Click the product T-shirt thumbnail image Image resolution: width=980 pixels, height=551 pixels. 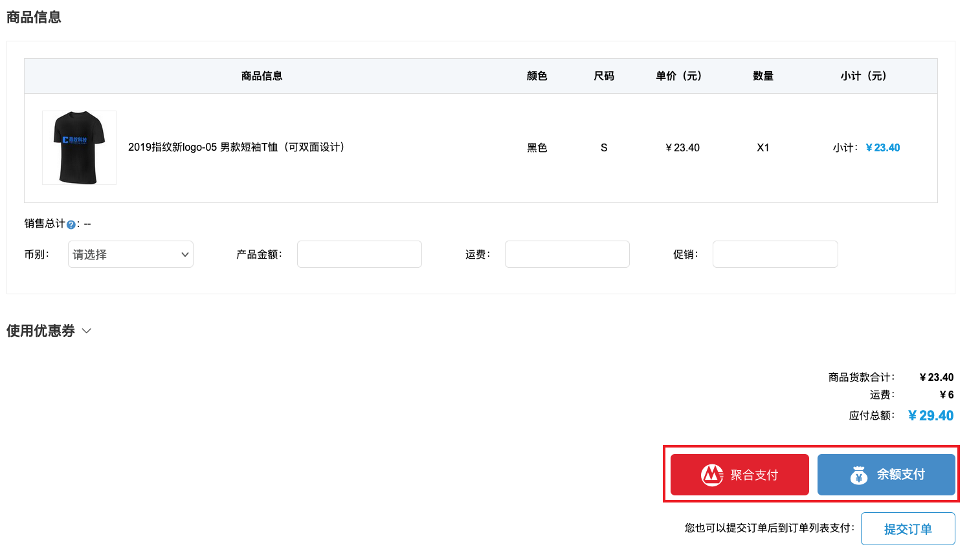(79, 147)
